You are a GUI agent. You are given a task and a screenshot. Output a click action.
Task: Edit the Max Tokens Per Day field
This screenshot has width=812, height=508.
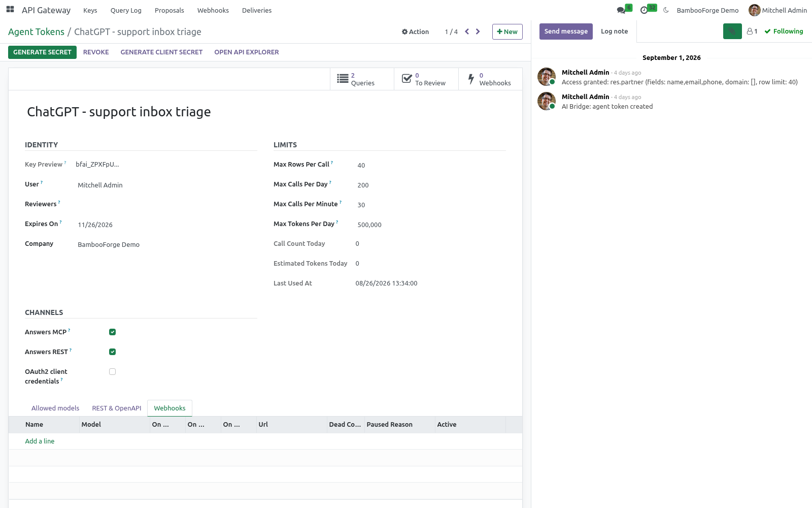click(430, 225)
